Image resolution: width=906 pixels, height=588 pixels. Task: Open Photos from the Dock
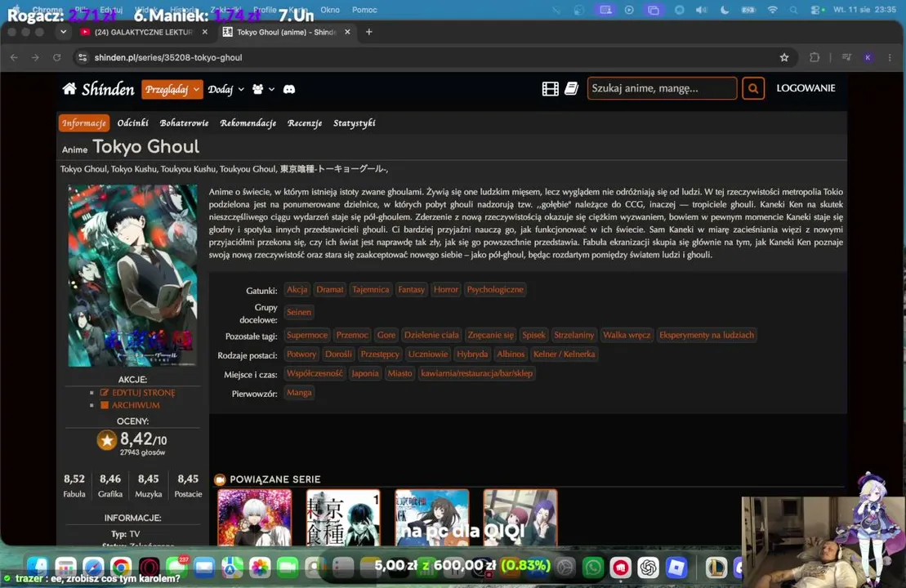pyautogui.click(x=260, y=568)
